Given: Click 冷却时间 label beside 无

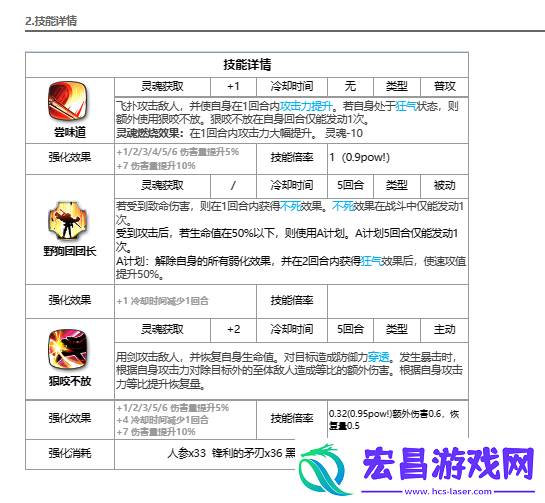Looking at the screenshot, I should [x=292, y=86].
